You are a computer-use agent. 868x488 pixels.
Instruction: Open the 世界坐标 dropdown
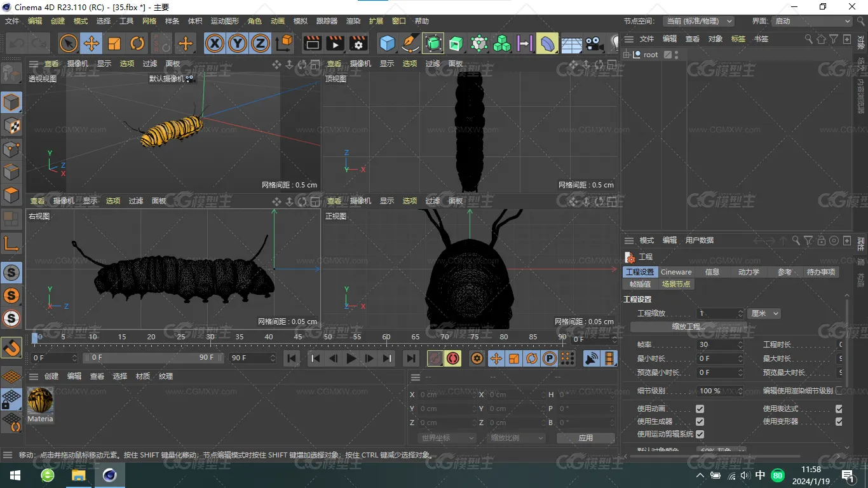[447, 438]
